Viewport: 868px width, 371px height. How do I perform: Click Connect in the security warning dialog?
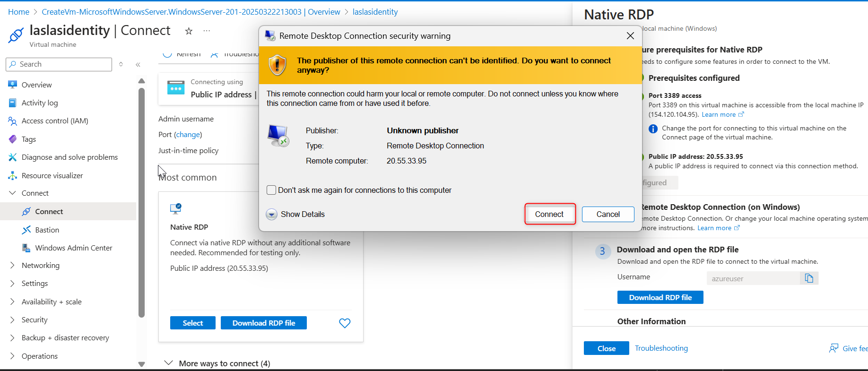(549, 214)
